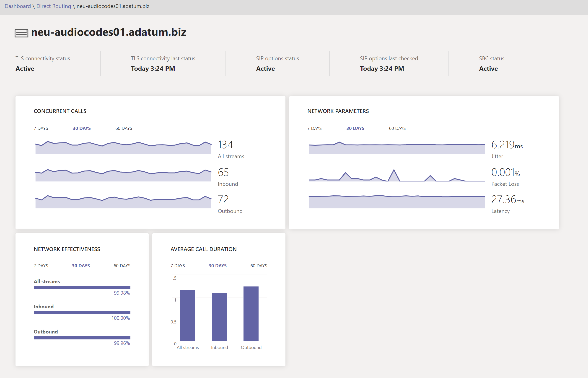Click the 1.5 axis label in duration chart
Image resolution: width=588 pixels, height=378 pixels.
(x=174, y=278)
